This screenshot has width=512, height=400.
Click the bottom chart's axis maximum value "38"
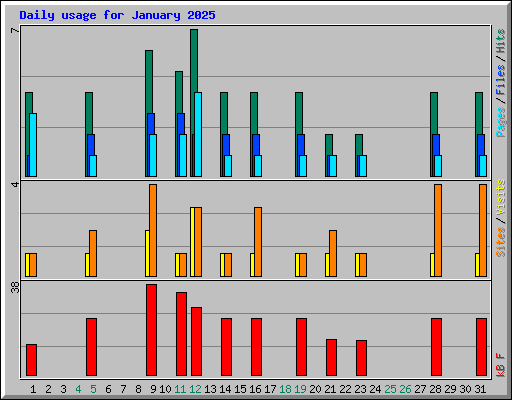(15, 287)
